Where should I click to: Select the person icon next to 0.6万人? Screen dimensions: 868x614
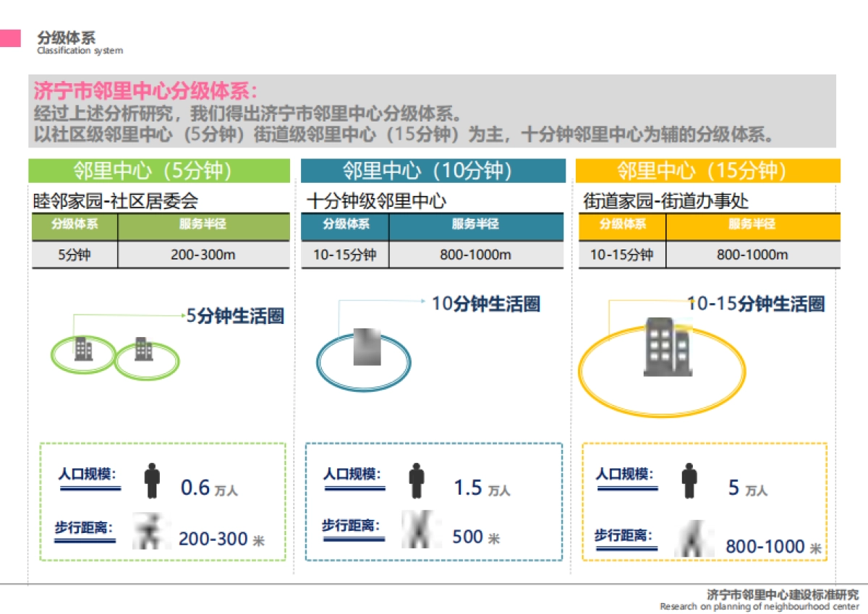(x=152, y=481)
